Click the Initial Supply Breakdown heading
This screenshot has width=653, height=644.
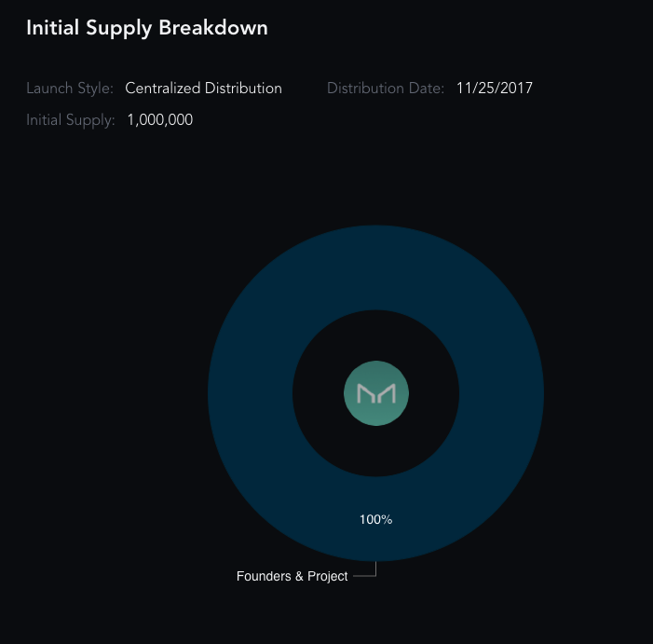[x=147, y=29]
